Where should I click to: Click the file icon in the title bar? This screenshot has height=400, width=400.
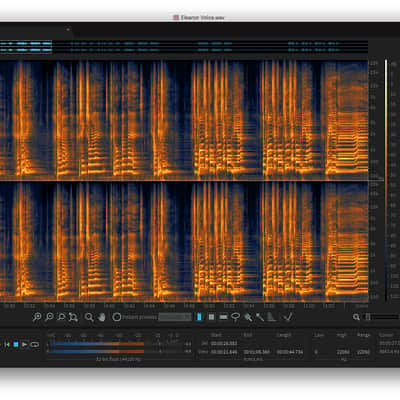pyautogui.click(x=176, y=17)
